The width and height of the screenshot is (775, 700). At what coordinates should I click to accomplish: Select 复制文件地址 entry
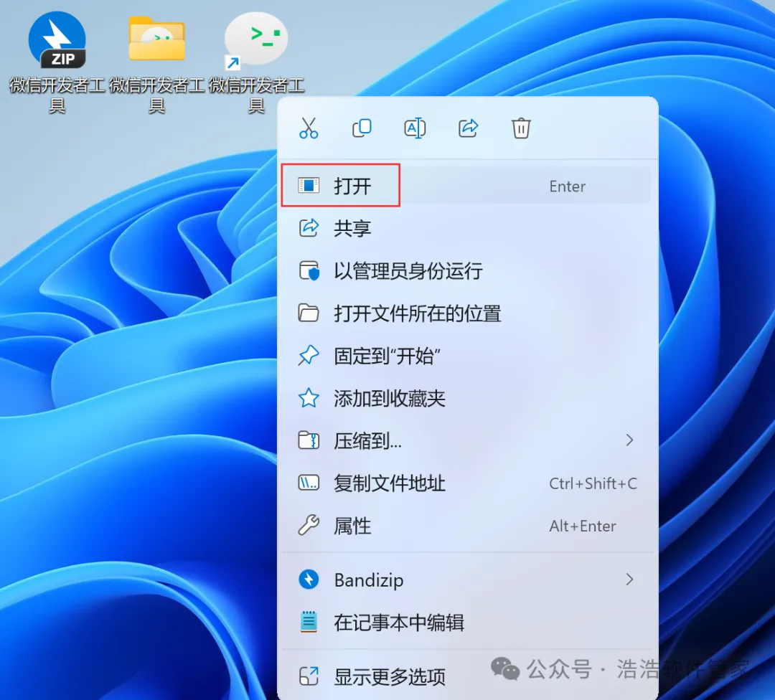point(466,483)
